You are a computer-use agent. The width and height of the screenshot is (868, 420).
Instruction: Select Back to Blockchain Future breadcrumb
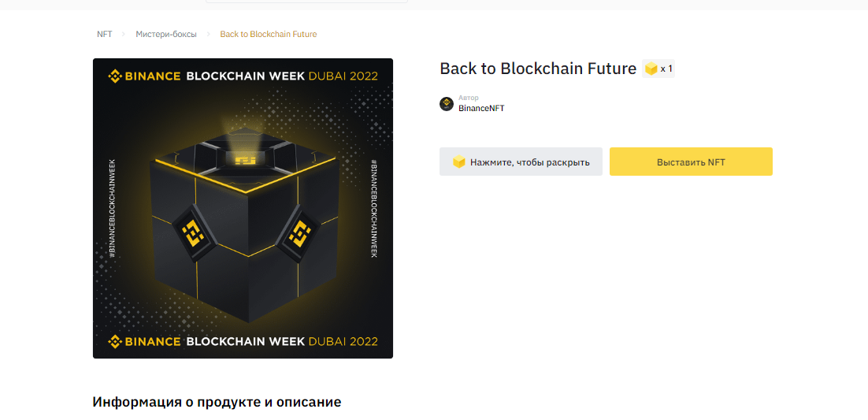pos(269,35)
